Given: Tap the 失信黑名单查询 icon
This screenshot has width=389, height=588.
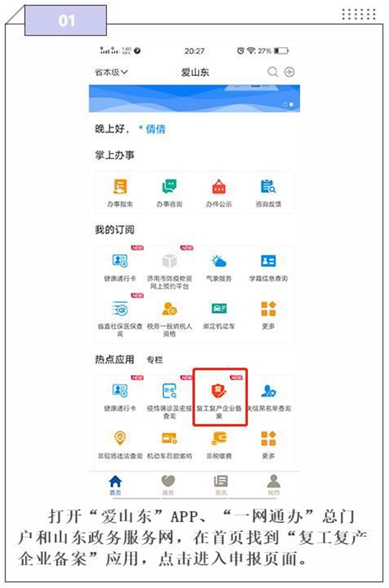Looking at the screenshot, I should coord(268,391).
